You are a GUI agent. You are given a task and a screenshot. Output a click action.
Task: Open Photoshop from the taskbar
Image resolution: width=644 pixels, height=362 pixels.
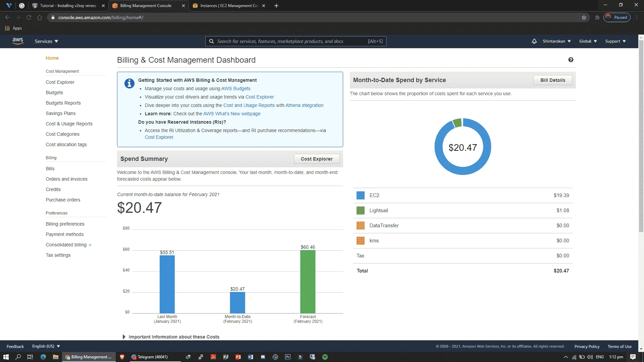(288, 357)
